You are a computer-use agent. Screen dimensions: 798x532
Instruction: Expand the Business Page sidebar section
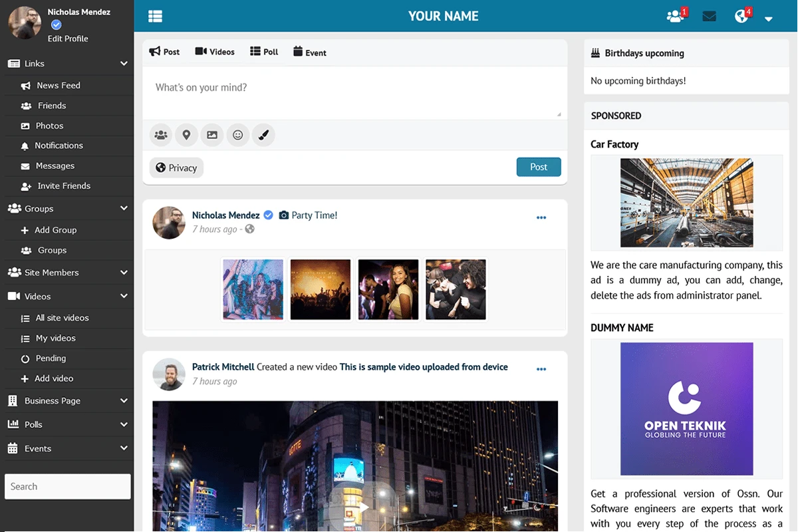point(124,401)
